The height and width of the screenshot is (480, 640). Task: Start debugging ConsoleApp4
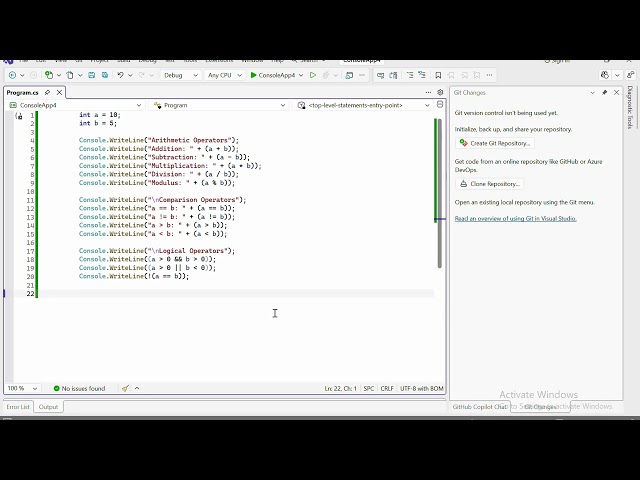pos(272,75)
